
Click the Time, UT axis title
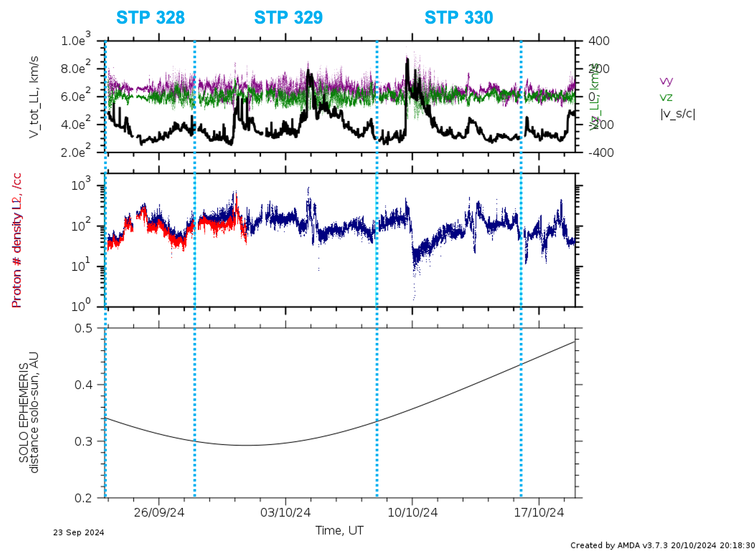[x=339, y=531]
